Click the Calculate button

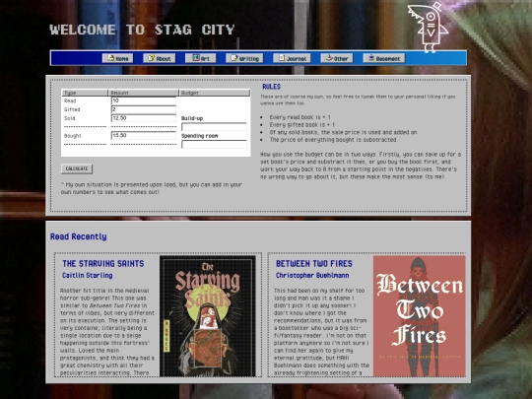(x=77, y=168)
